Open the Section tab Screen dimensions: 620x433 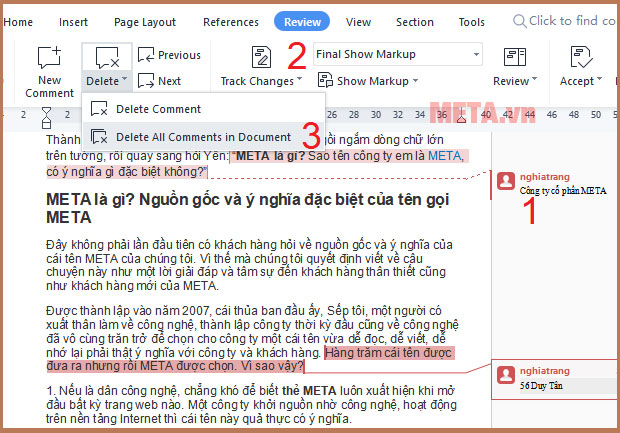tap(415, 22)
